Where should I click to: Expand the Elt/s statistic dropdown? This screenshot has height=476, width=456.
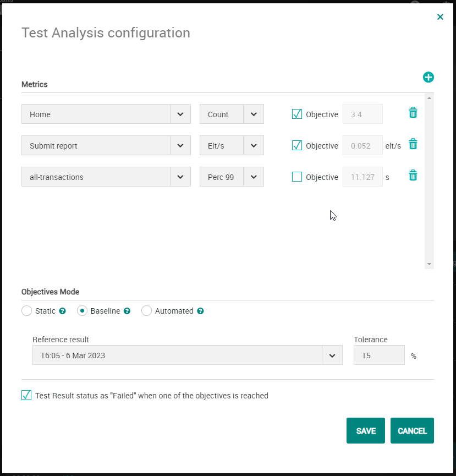pos(254,146)
